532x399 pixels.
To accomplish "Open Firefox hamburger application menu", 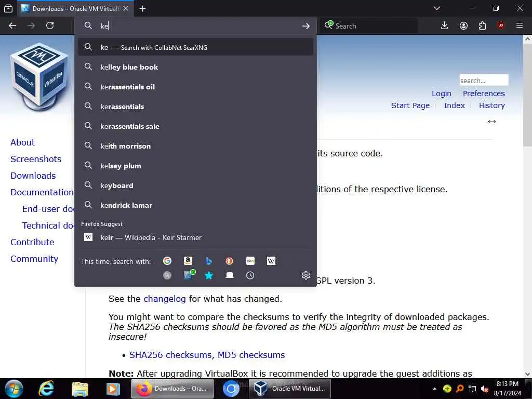I will click(520, 26).
